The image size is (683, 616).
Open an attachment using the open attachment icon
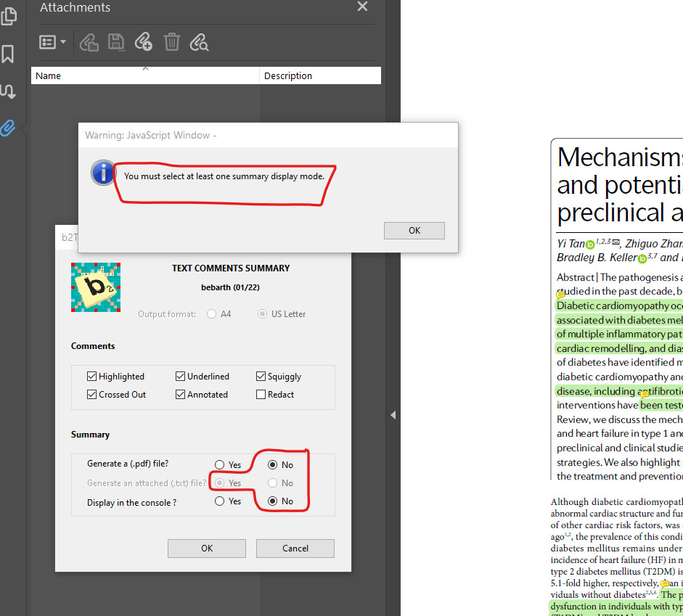pos(89,42)
